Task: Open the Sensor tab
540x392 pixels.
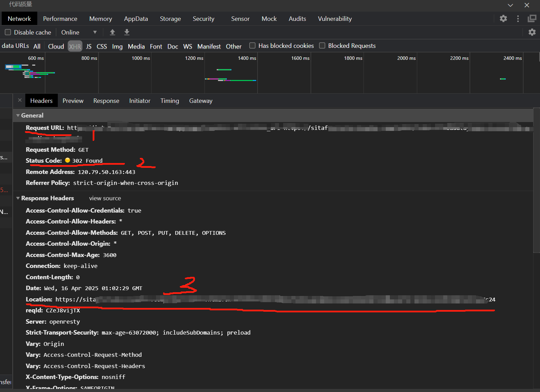Action: (x=240, y=19)
